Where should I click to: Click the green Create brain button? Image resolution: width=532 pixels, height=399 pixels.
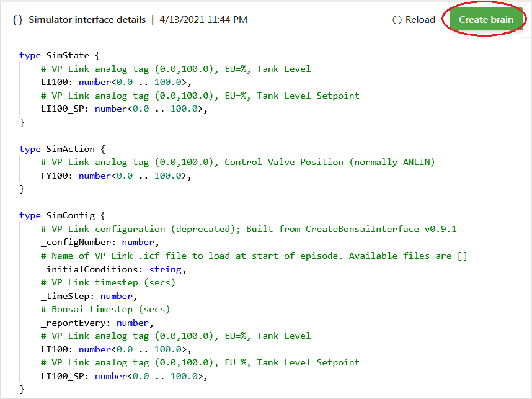pos(486,19)
